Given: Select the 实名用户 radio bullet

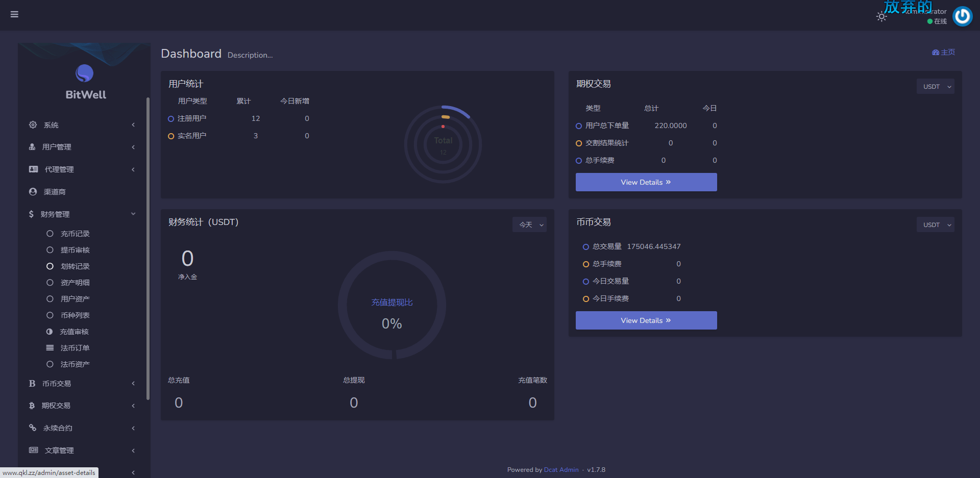Looking at the screenshot, I should tap(171, 136).
